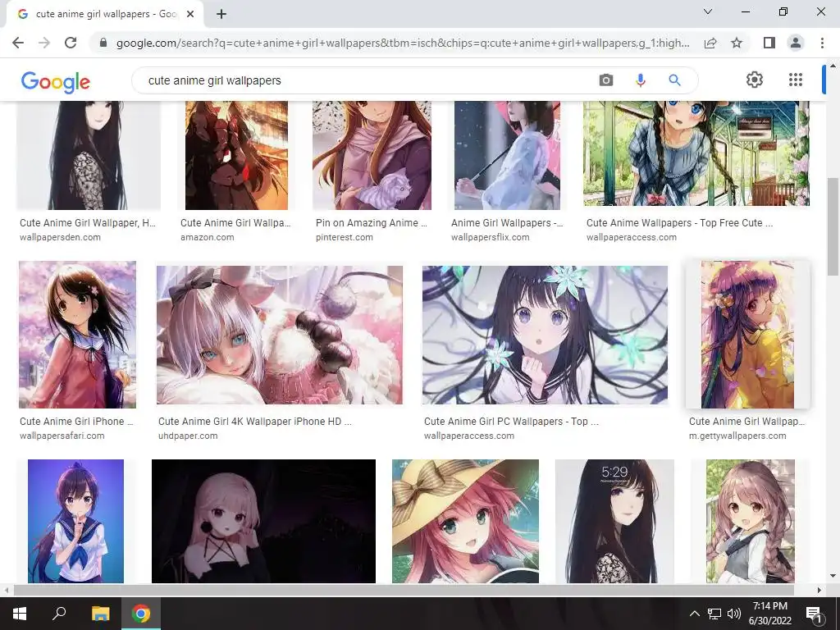The height and width of the screenshot is (630, 840).
Task: Open the Google apps grid
Action: click(796, 80)
